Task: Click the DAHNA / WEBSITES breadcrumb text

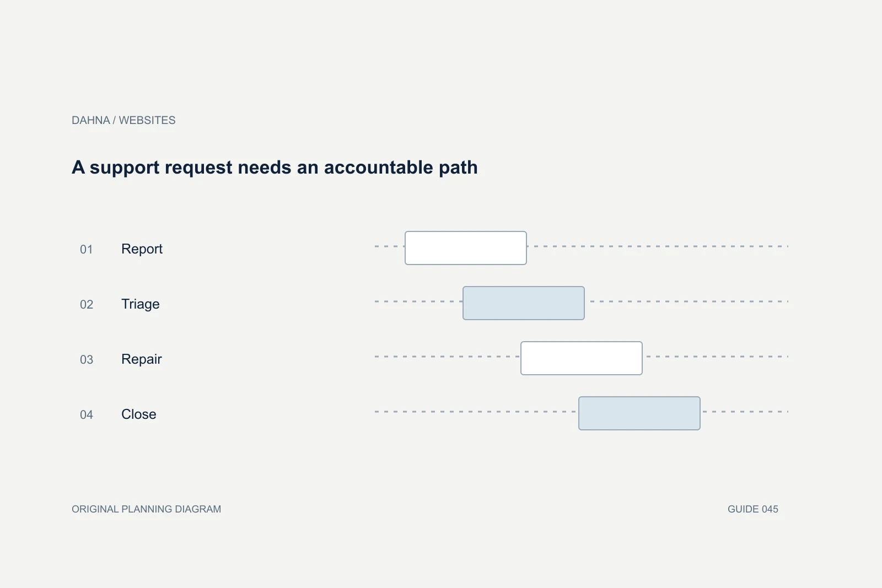Action: [x=123, y=120]
